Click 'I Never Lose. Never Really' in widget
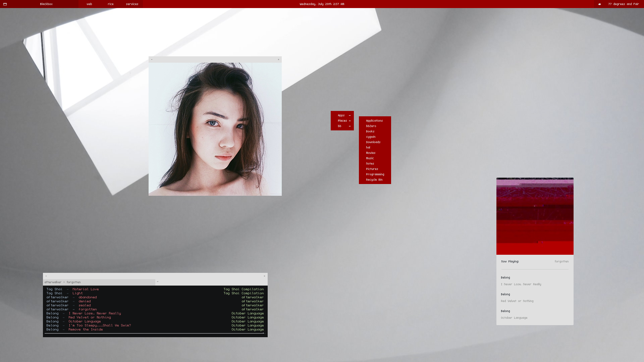Viewport: 644px width, 362px height. coord(521,284)
